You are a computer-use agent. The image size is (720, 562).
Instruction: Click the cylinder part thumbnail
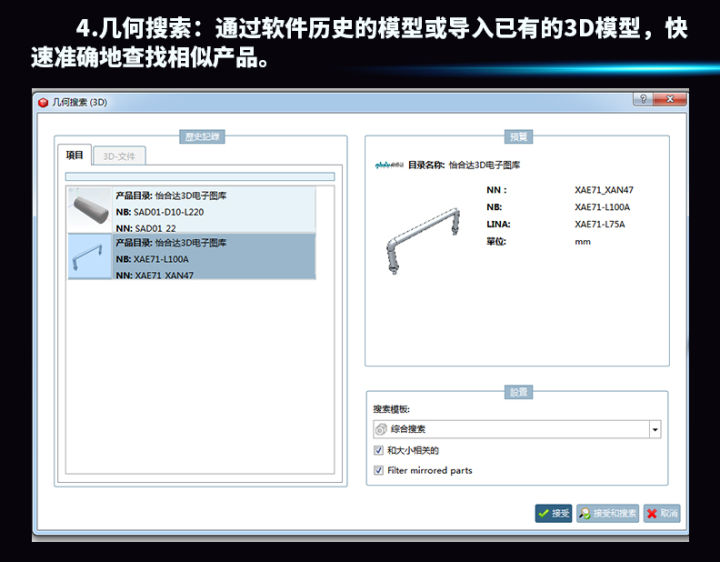click(90, 210)
